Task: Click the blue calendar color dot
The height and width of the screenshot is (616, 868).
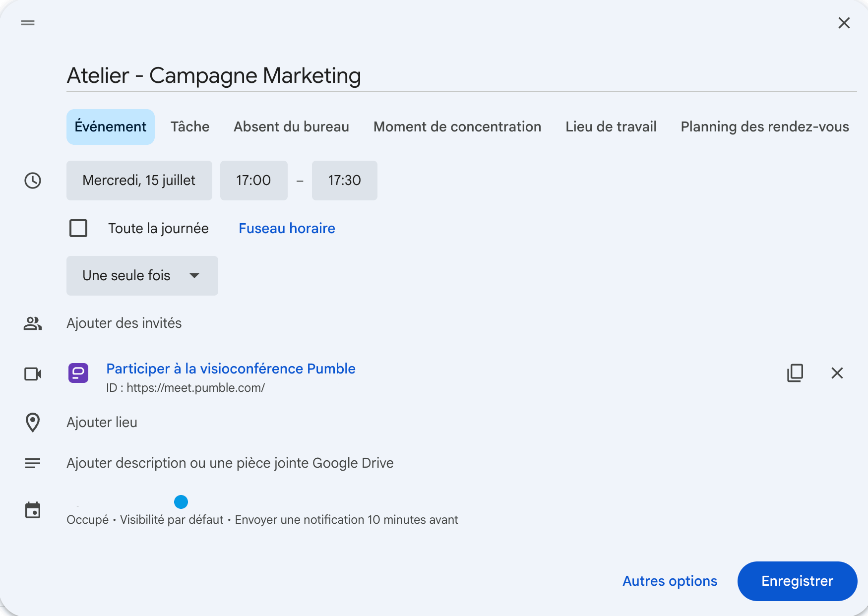Action: point(181,502)
